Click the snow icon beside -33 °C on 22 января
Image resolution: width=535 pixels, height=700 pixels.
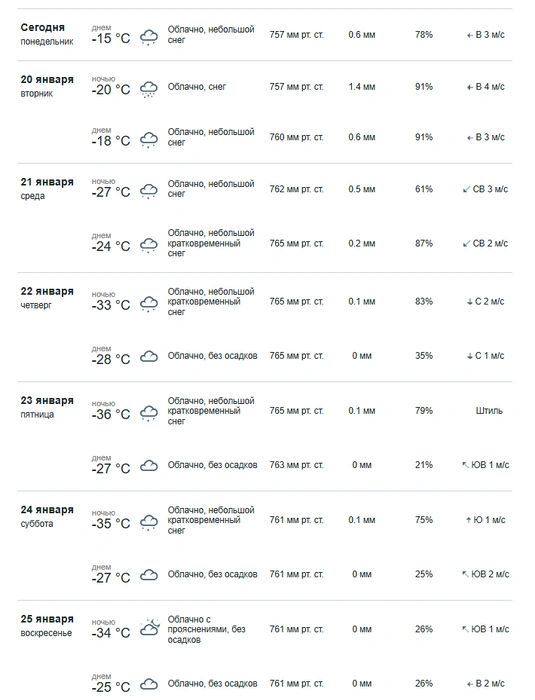coord(149,304)
